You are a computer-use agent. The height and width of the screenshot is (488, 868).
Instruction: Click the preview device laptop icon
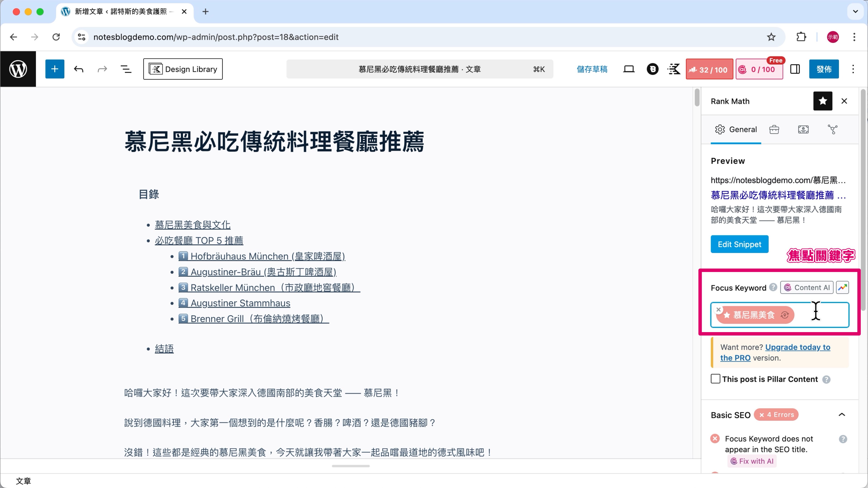[x=628, y=69]
